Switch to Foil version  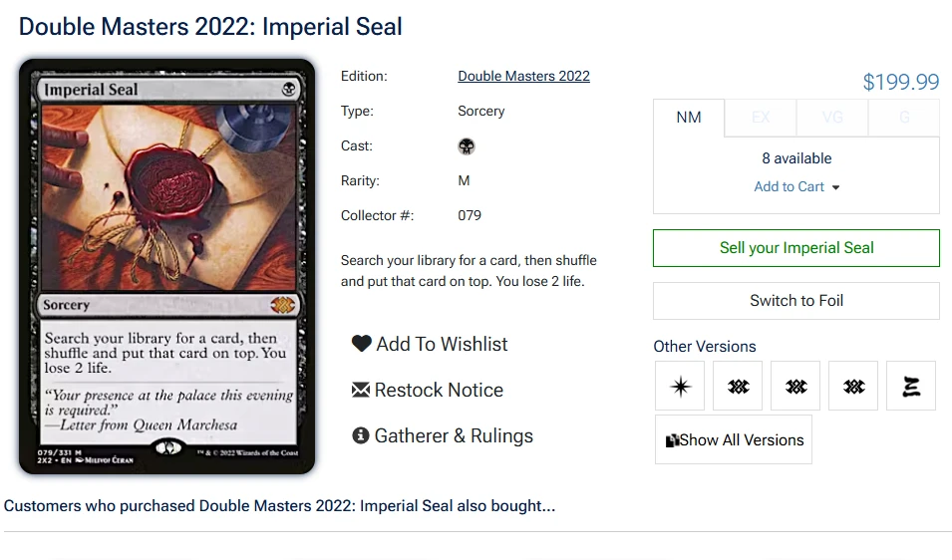click(x=795, y=301)
